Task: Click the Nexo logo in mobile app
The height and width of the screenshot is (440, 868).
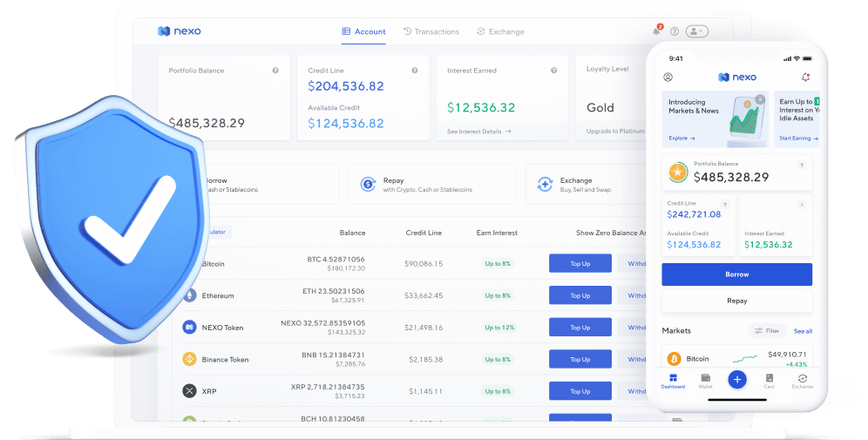Action: pos(736,78)
